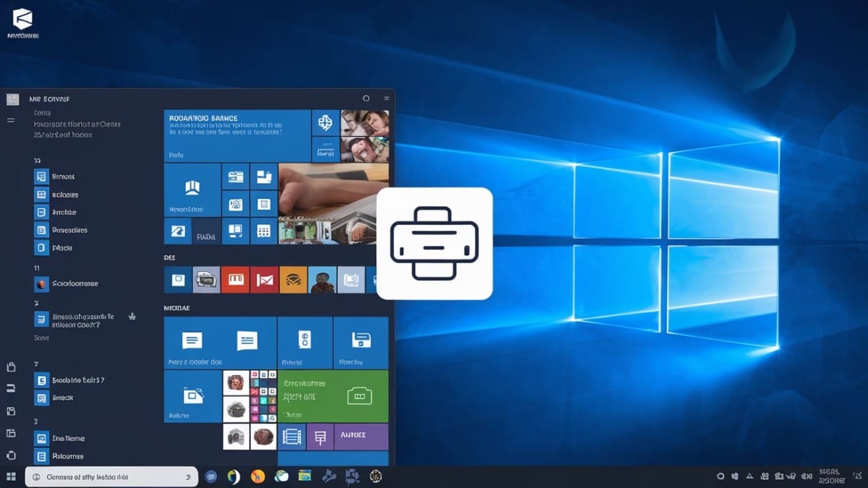The width and height of the screenshot is (868, 488).
Task: Click the arrow at the right of the search box
Action: click(187, 476)
